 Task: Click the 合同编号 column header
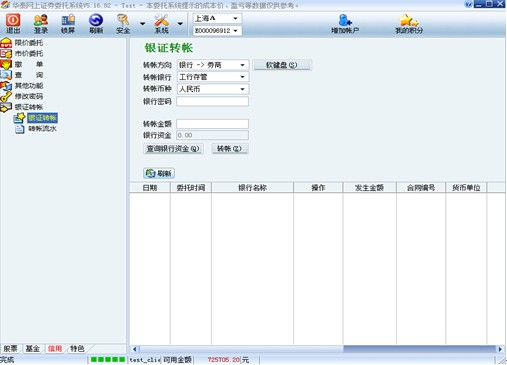point(421,188)
